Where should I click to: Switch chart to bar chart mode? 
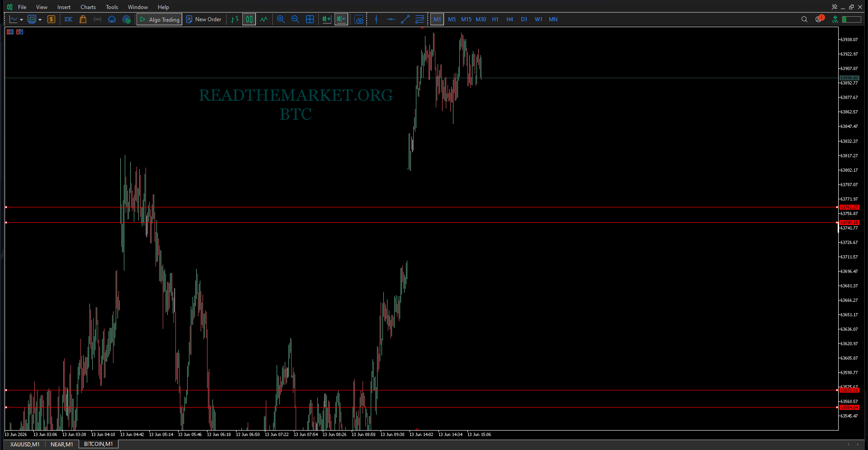(235, 19)
